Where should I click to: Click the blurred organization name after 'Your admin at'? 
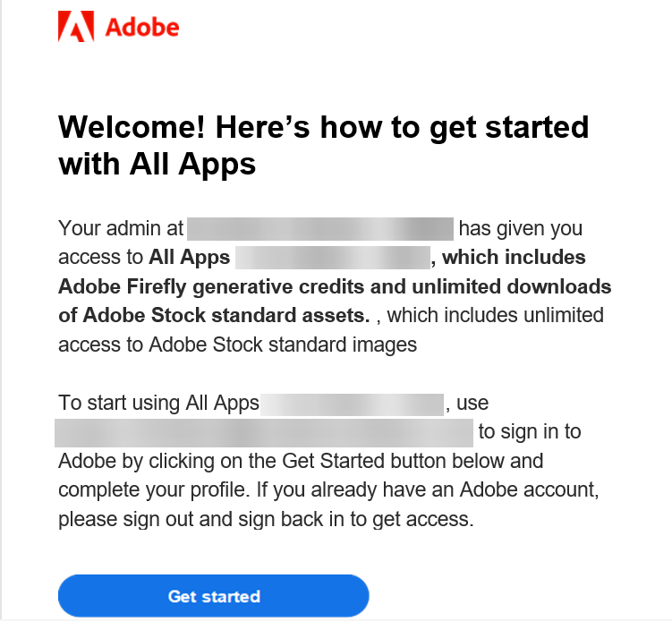point(320,229)
